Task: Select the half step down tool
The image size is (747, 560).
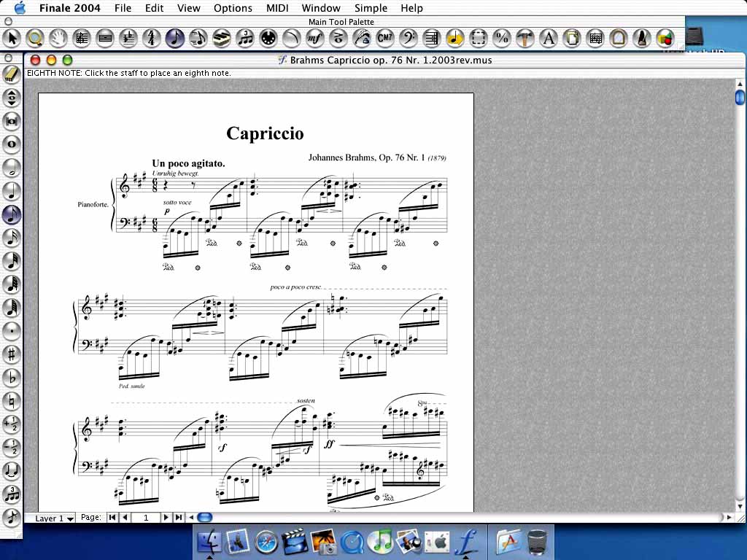Action: 12,448
